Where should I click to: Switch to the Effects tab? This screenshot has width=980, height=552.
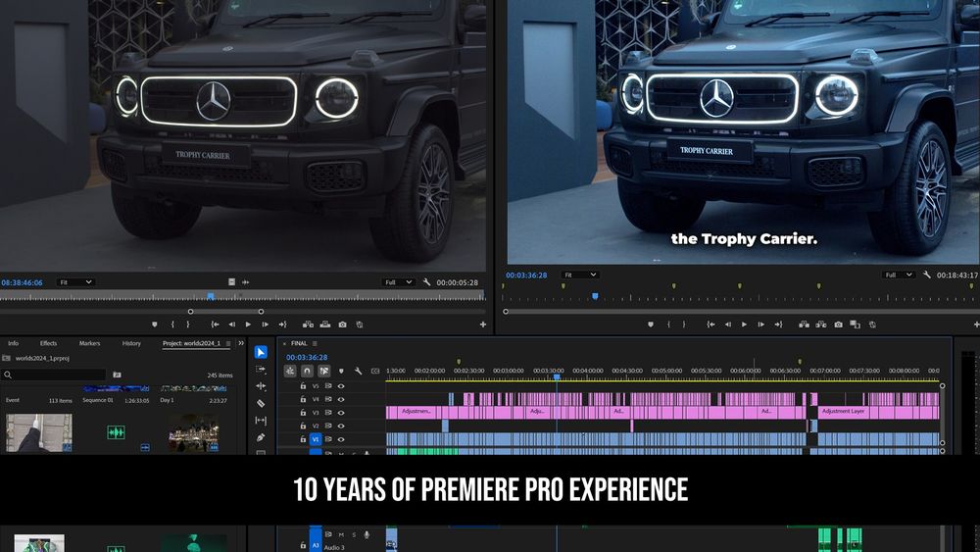pos(49,343)
